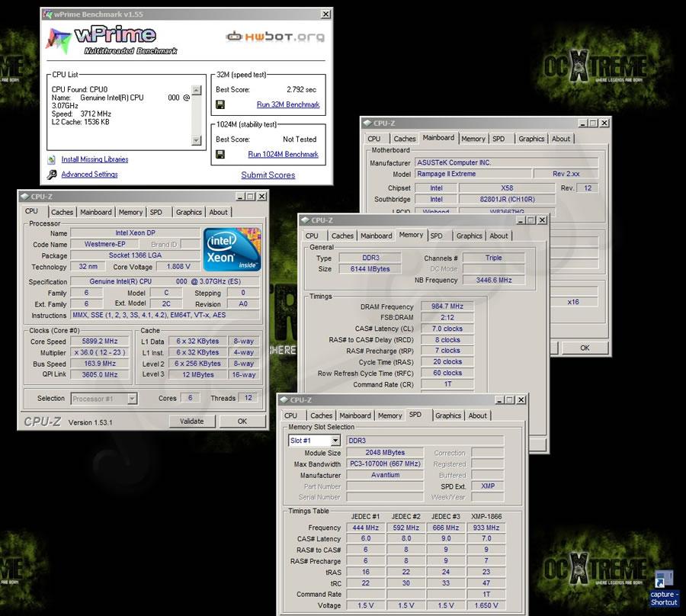Select the Graphics tab in the Mainboard window
Screen dimensions: 686x616
(531, 139)
